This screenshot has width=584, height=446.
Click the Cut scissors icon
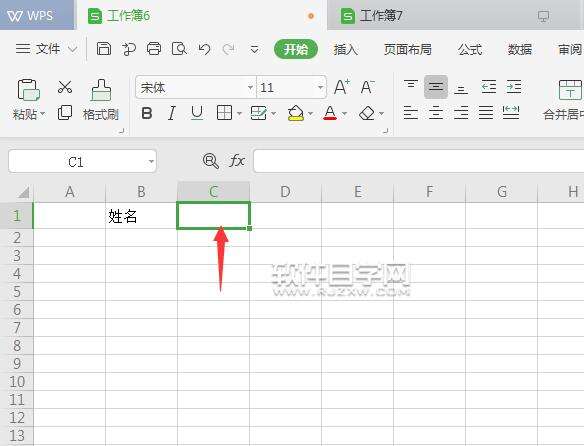coord(65,87)
